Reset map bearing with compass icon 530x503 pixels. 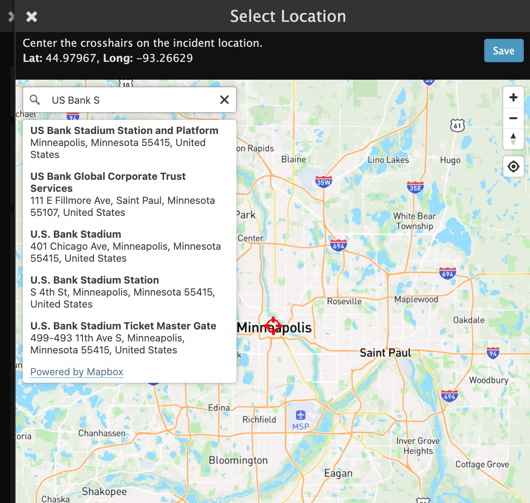click(x=513, y=139)
